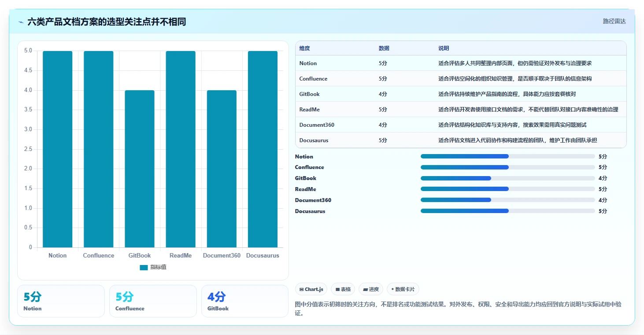644x335 pixels.
Task: Click the description starting 适合评估多人共同整理内部页面
Action: coord(515,63)
